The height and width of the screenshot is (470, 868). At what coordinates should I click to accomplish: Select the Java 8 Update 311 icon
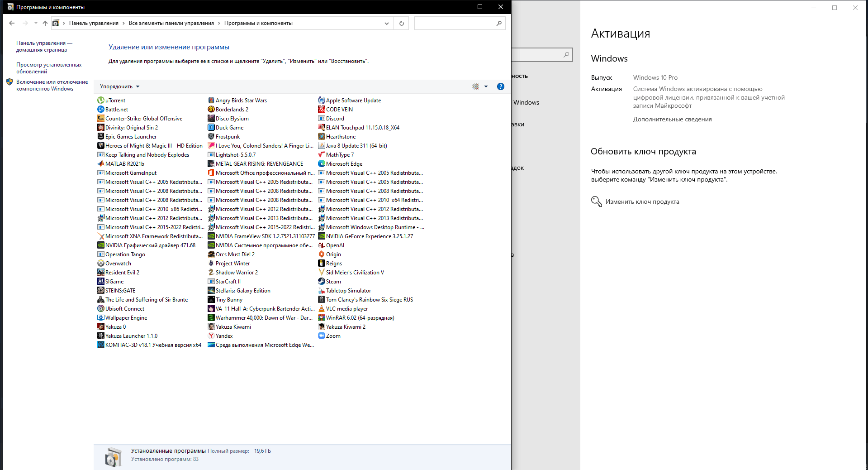pyautogui.click(x=322, y=146)
